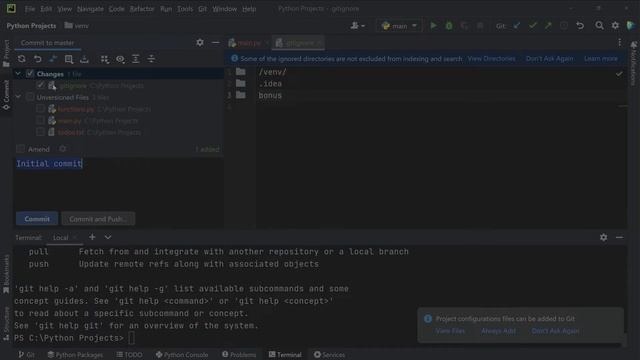Switch to main.py editor tab
Viewport: 640px width, 360px height.
point(249,43)
